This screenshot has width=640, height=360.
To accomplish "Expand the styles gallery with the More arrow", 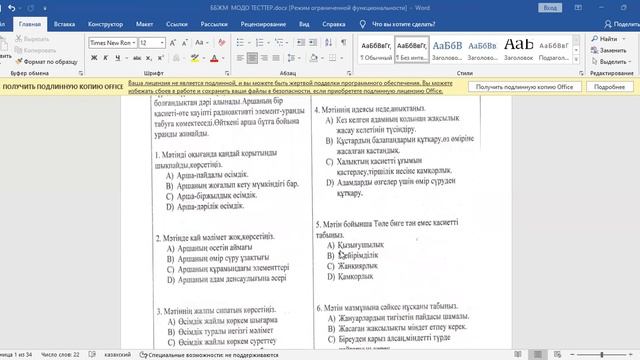I will click(576, 60).
